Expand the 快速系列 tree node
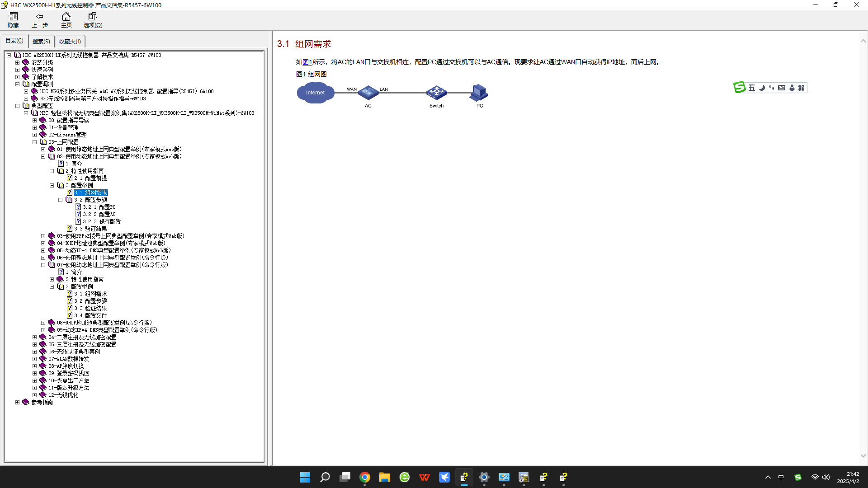This screenshot has width=868, height=488. tap(18, 70)
